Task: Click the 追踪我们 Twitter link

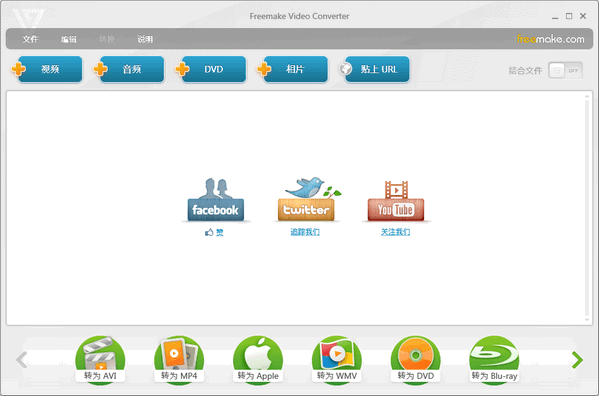Action: [305, 232]
